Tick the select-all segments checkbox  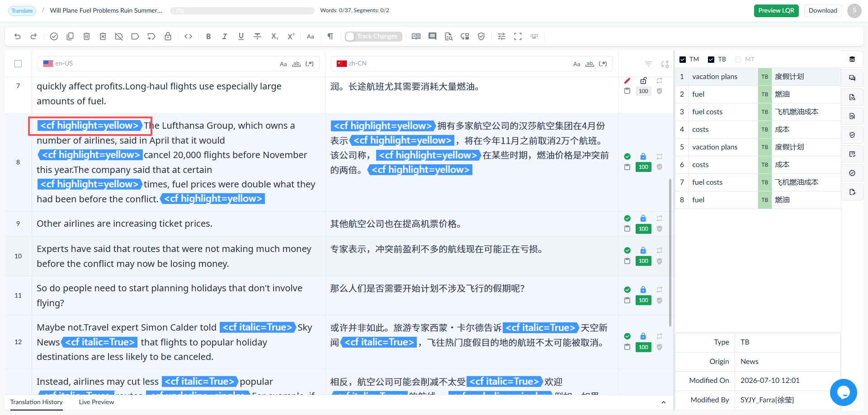point(18,64)
